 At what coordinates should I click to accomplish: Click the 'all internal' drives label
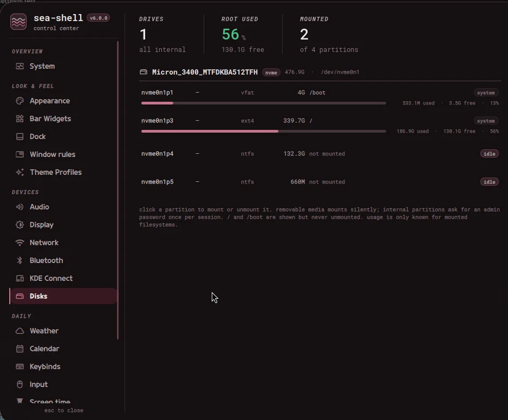(162, 50)
